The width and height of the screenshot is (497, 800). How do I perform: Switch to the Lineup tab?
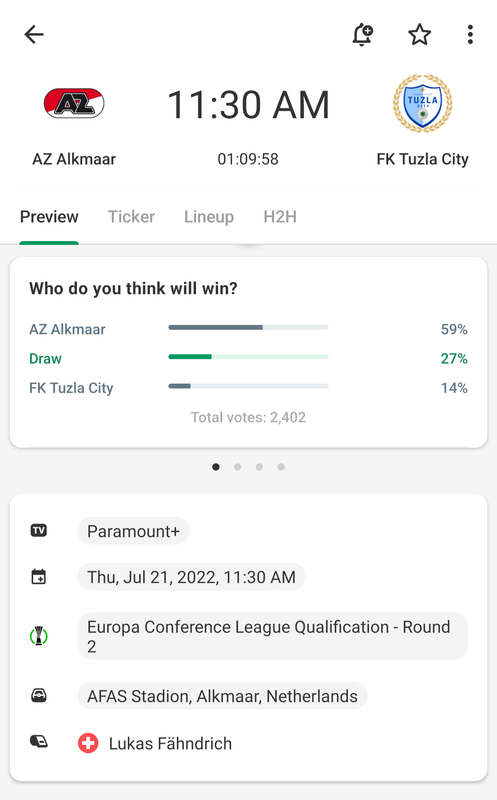point(209,217)
